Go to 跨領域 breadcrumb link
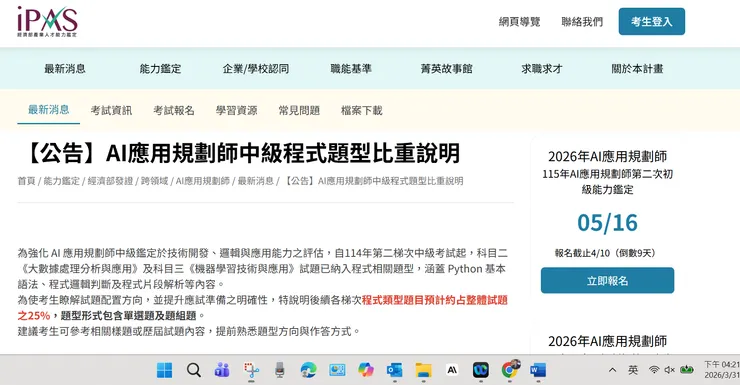 155,181
